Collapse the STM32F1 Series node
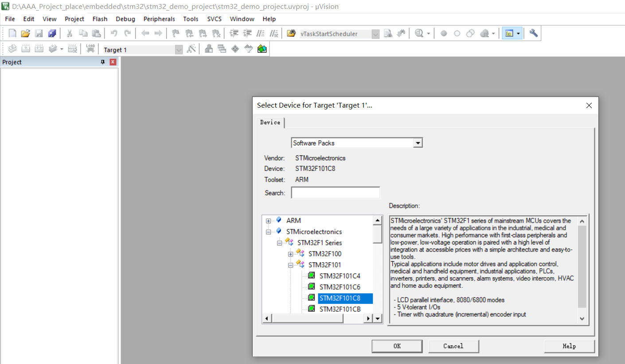Screen dimensions: 625x364 click(279, 243)
